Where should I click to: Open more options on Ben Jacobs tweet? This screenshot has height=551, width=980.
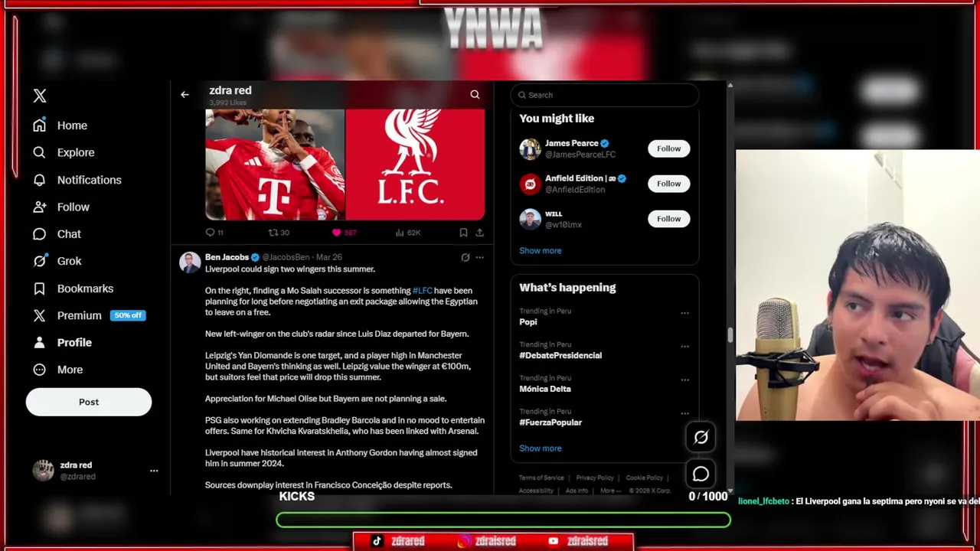(x=479, y=257)
